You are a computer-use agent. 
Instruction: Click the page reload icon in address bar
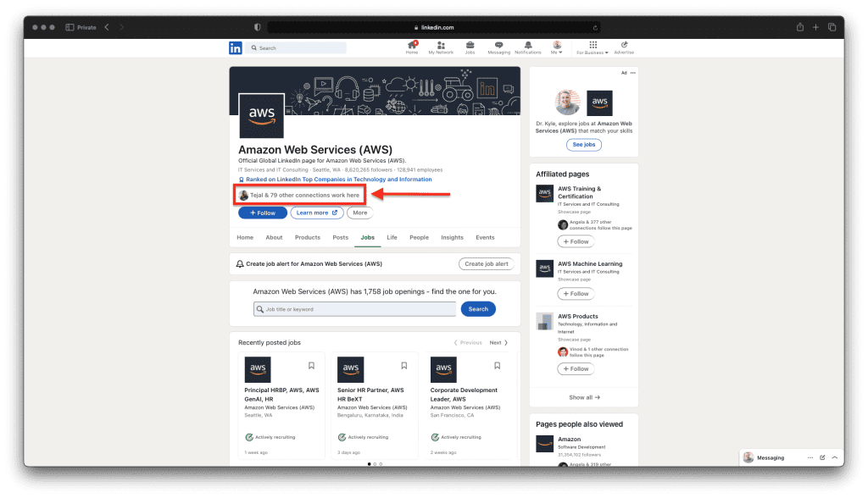point(595,28)
